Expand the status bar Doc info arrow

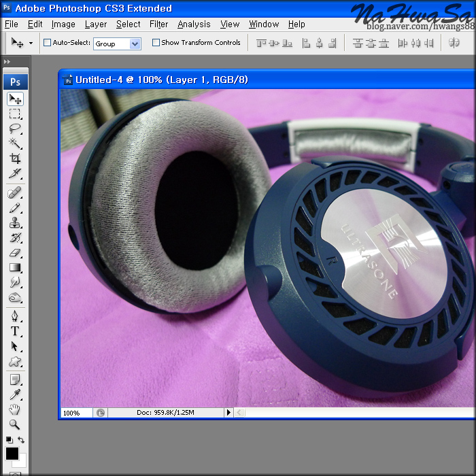click(x=228, y=413)
